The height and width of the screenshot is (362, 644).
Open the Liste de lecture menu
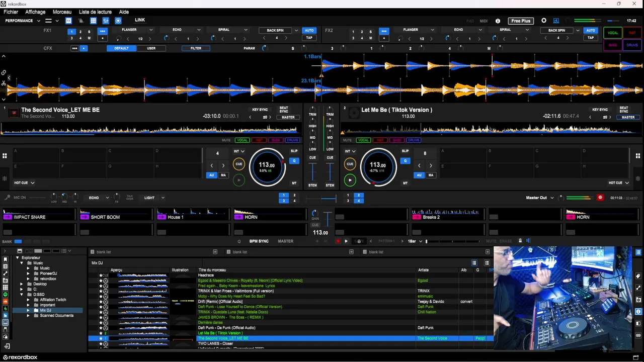pyautogui.click(x=95, y=12)
